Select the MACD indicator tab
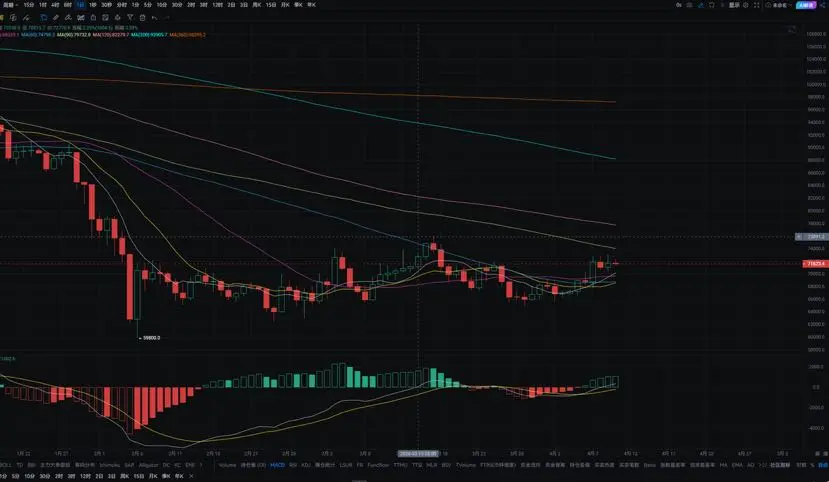Image resolution: width=829 pixels, height=482 pixels. [278, 465]
